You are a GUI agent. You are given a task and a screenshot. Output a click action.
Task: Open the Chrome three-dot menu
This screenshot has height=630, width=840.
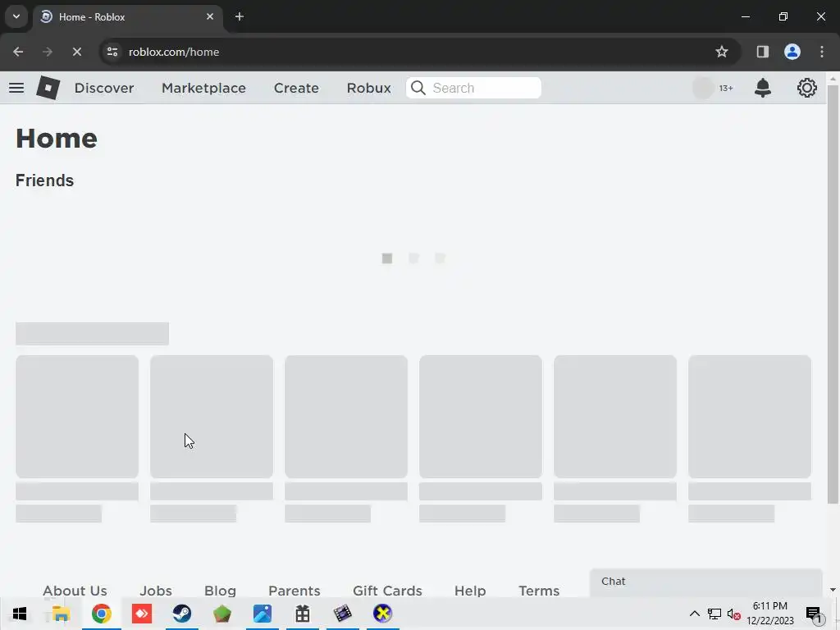[x=822, y=52]
